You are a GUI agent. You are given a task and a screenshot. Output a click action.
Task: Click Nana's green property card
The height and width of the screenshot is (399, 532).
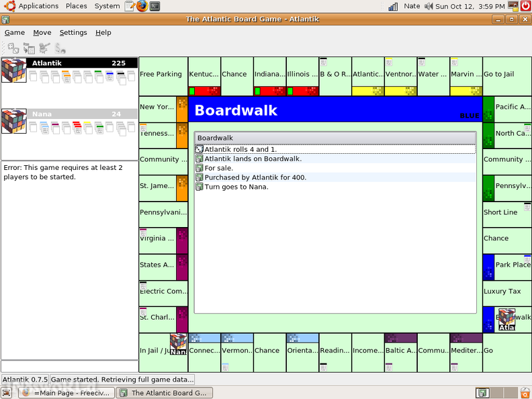pos(99,128)
